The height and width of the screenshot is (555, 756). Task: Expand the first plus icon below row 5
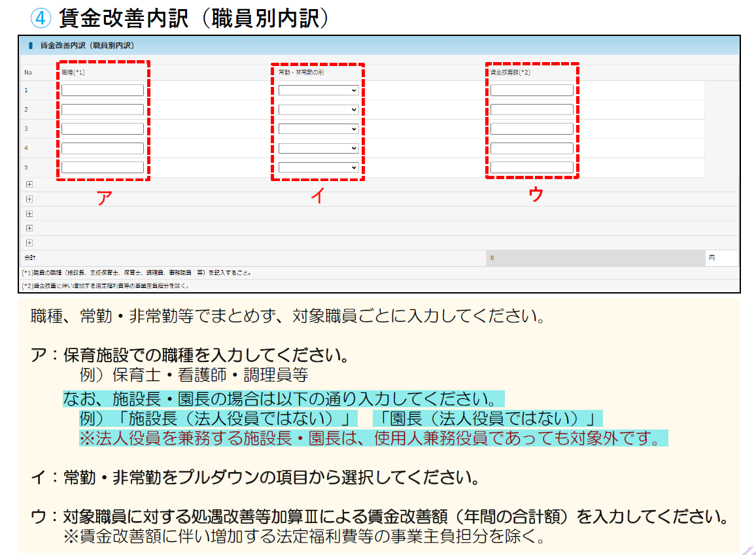(29, 184)
